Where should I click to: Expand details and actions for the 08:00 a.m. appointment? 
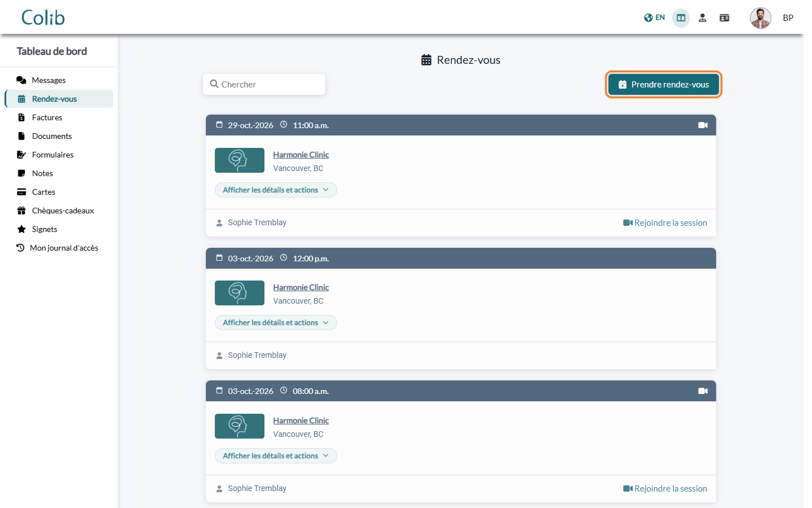pyautogui.click(x=276, y=456)
